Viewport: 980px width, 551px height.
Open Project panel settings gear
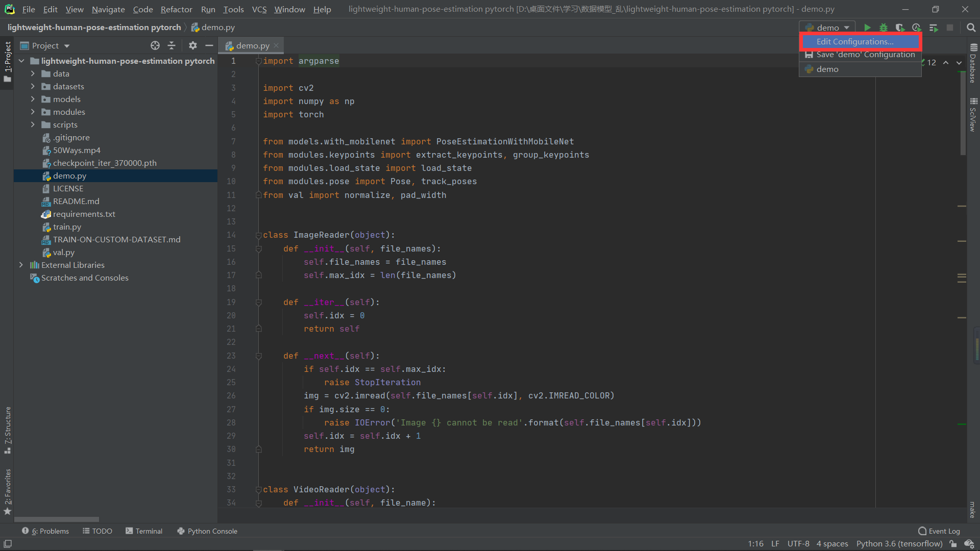pos(192,45)
